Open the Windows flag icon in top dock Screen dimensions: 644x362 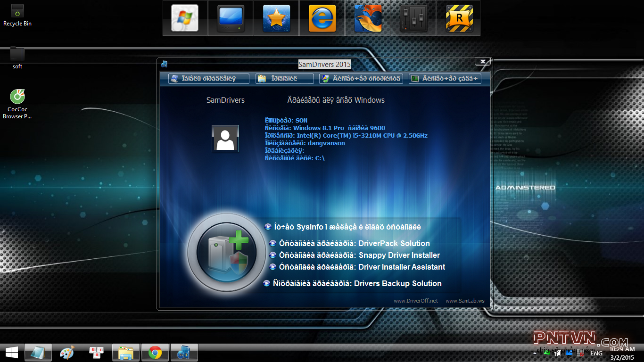tap(185, 18)
